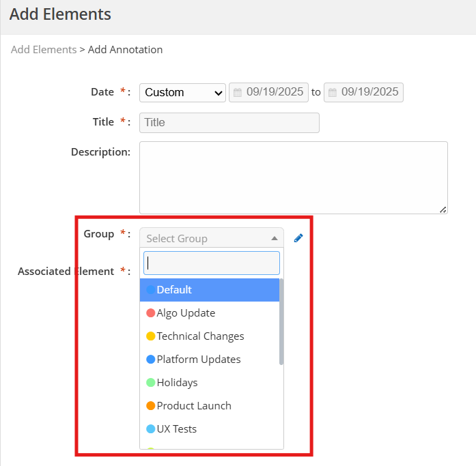Click into the Description text area
The height and width of the screenshot is (466, 476).
click(293, 177)
